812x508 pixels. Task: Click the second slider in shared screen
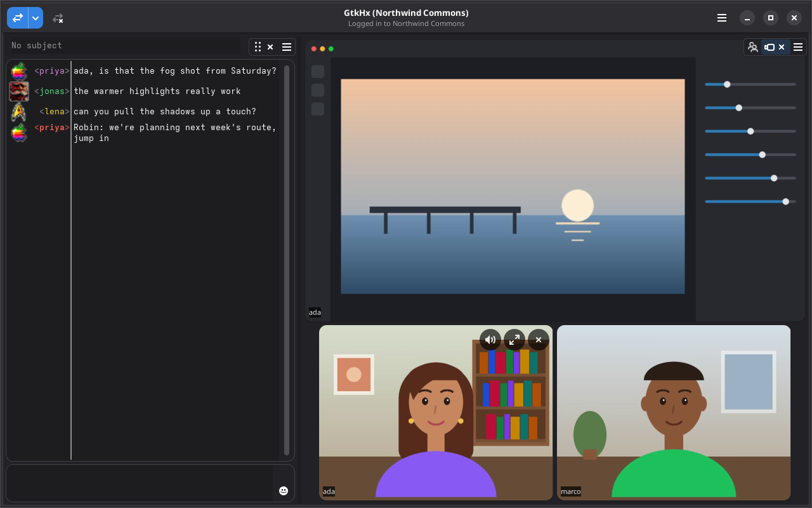click(750, 108)
